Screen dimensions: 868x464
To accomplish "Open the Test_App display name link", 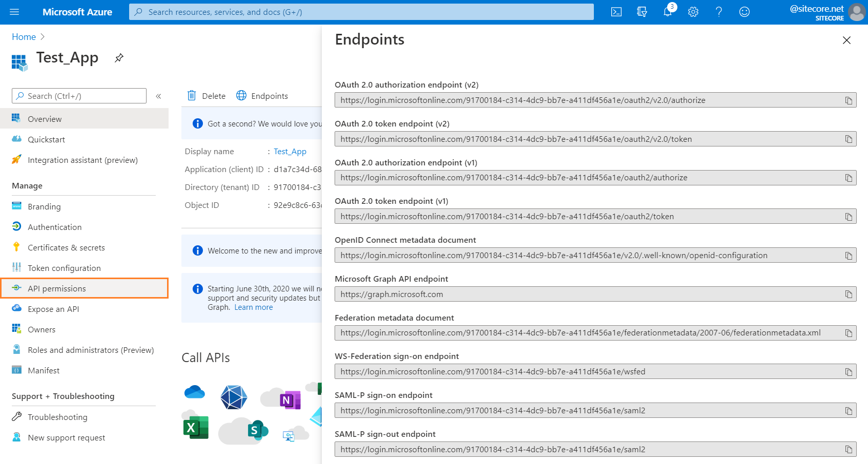I will click(290, 152).
